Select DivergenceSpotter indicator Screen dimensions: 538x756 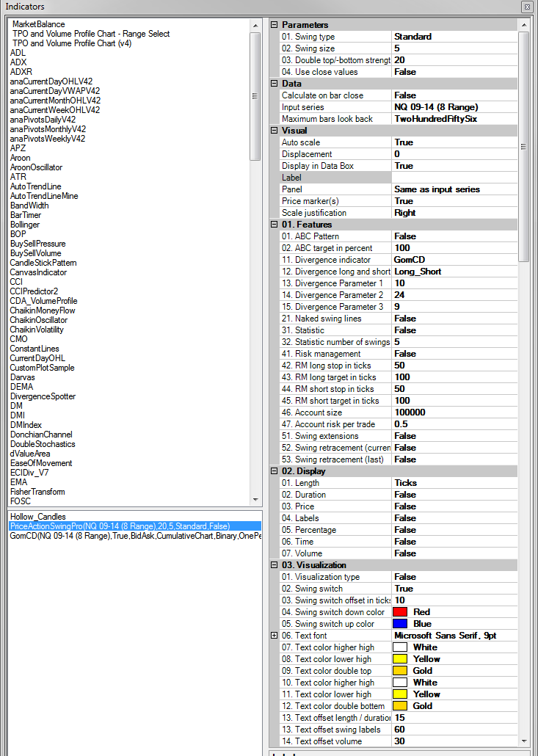point(43,396)
